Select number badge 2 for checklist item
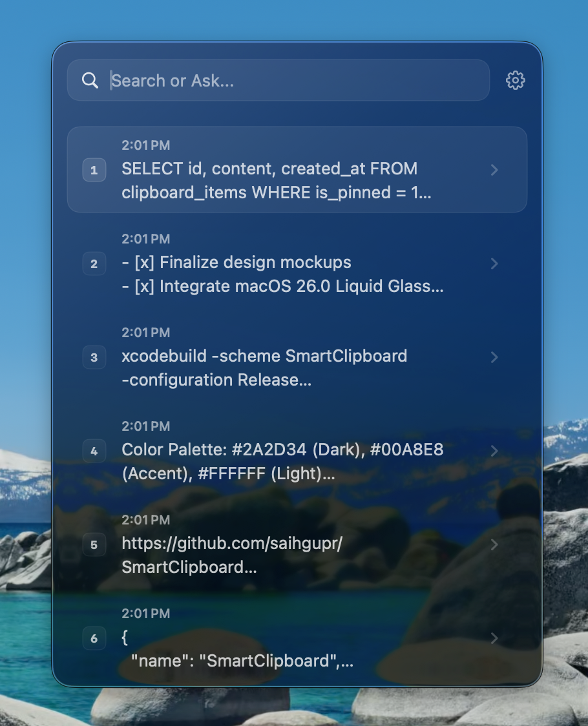Viewport: 588px width, 726px height. coord(94,264)
